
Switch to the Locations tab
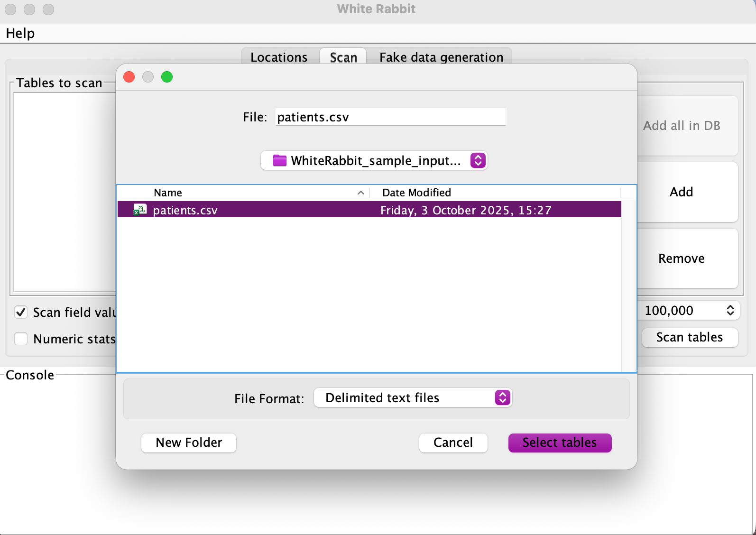coord(279,57)
